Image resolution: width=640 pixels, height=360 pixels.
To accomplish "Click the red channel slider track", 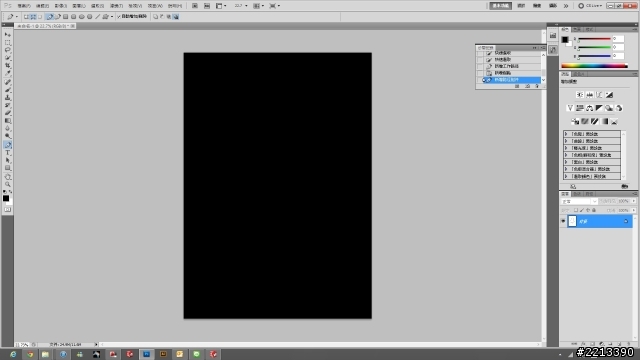I will [x=594, y=39].
